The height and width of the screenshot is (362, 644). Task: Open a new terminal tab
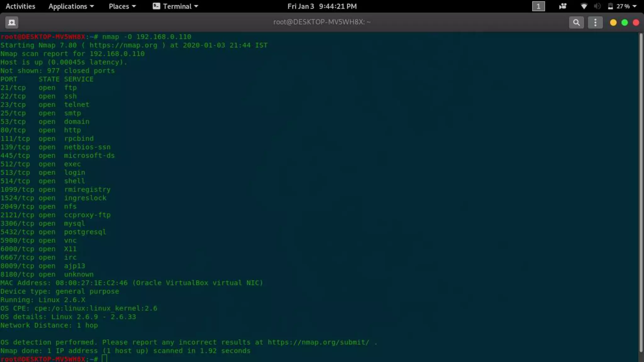12,22
